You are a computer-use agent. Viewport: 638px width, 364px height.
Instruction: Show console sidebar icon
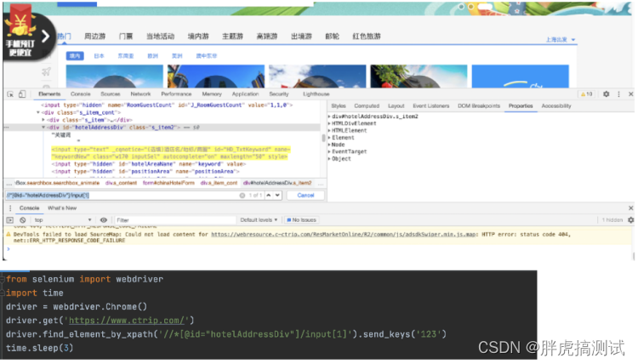(x=9, y=220)
